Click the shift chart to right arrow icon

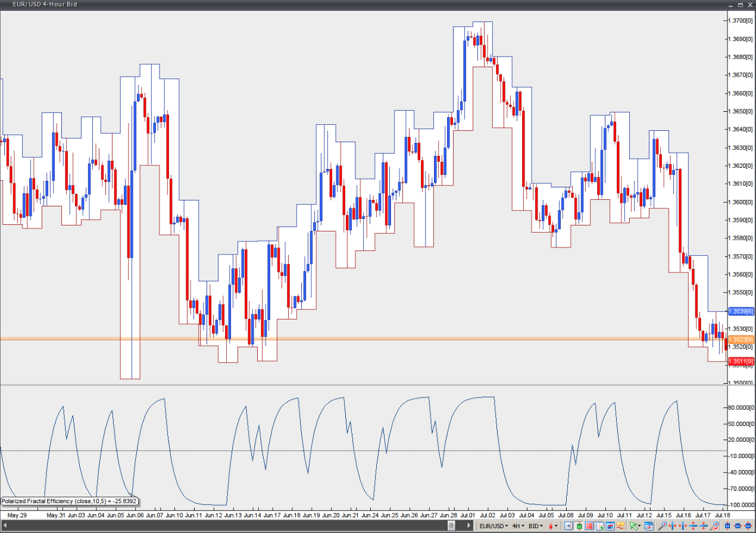tap(568, 526)
